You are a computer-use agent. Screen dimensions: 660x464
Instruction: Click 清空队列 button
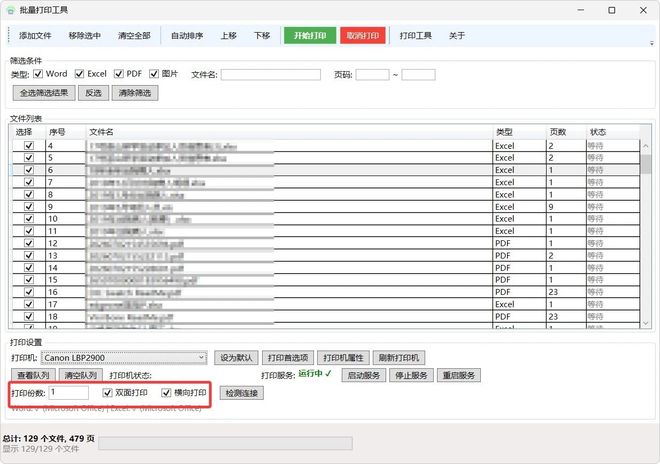(80, 375)
